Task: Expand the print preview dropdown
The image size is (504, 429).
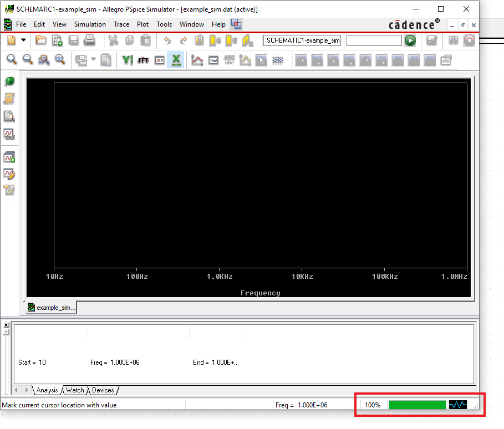Action: pyautogui.click(x=92, y=60)
